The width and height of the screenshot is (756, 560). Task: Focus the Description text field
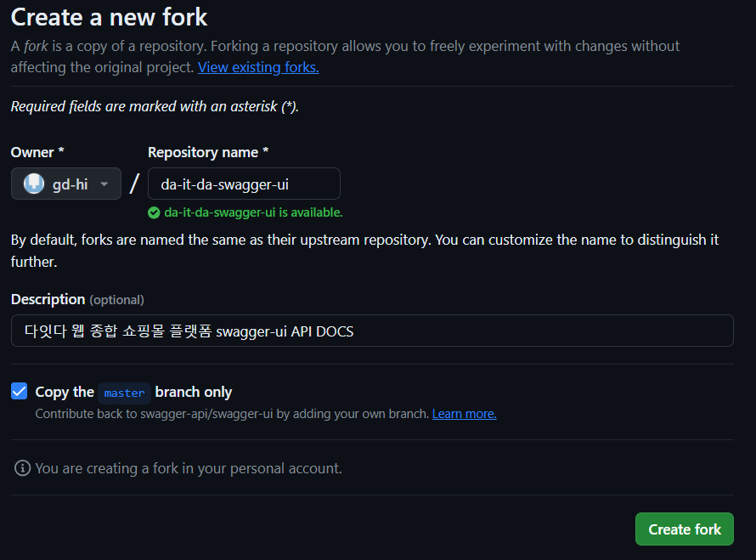point(372,331)
